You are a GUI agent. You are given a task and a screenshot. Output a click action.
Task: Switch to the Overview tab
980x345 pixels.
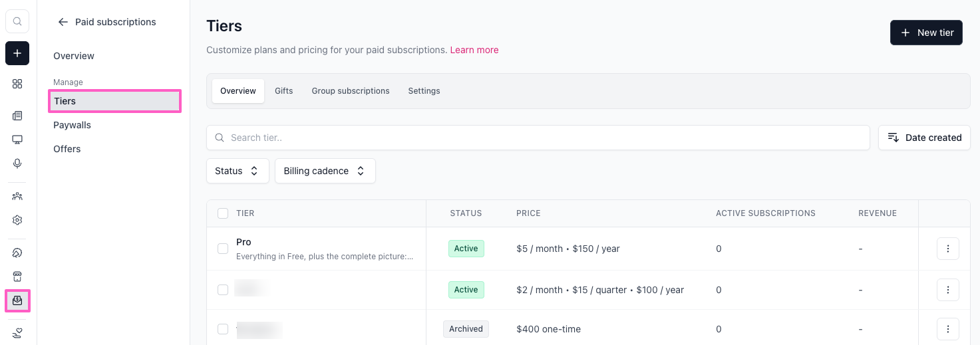(238, 91)
